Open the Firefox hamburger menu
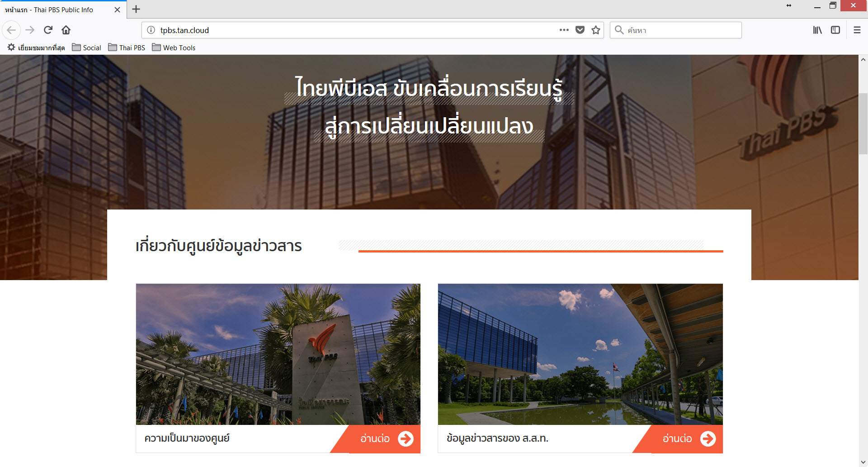This screenshot has width=868, height=467. (857, 30)
